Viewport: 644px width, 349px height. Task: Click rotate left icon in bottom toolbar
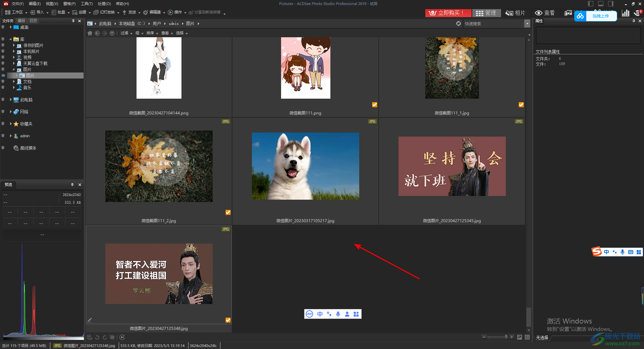coord(97,337)
